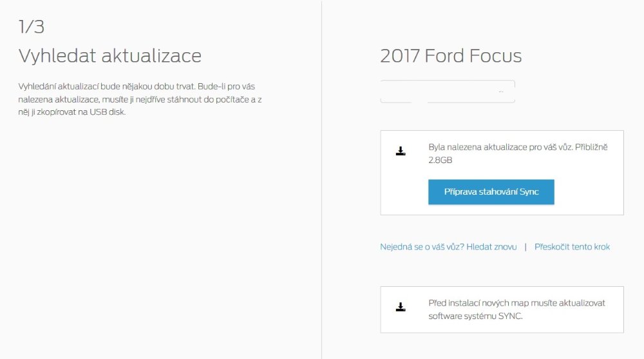
Task: Skip via Přeskočit tento krok link
Action: point(572,247)
